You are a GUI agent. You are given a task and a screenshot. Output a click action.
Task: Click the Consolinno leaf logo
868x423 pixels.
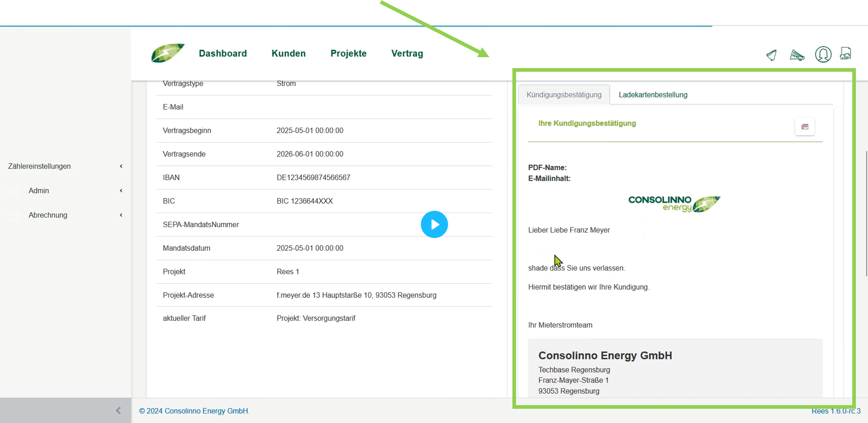tap(168, 53)
